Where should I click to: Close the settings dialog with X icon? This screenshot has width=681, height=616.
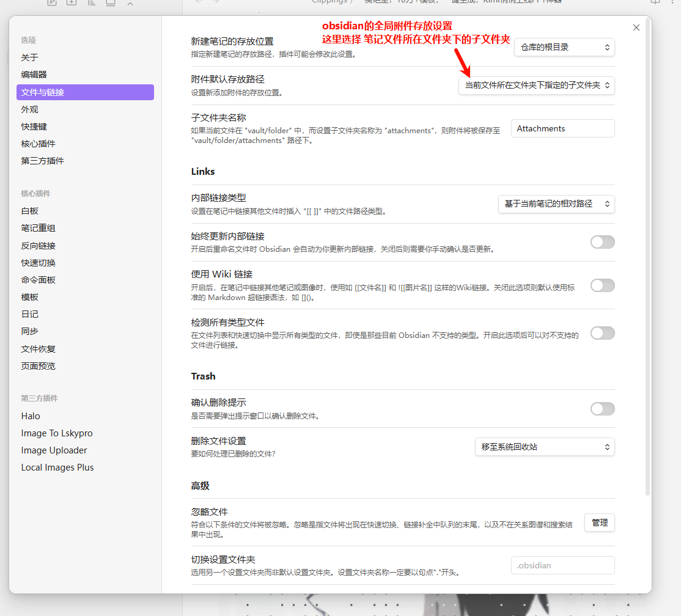(636, 28)
